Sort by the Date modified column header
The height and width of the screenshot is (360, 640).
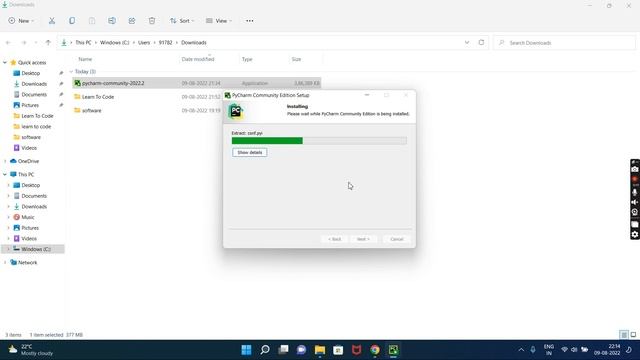[198, 59]
